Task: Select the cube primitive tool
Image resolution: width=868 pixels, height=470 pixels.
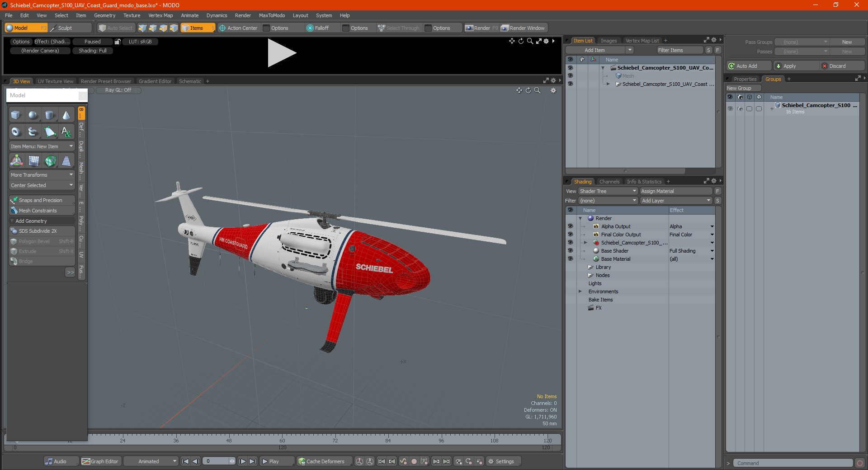Action: [16, 115]
